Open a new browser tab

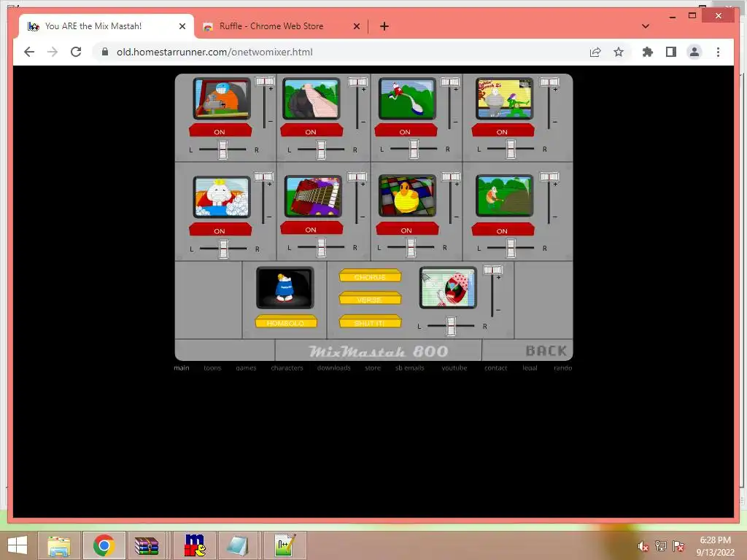coord(384,26)
